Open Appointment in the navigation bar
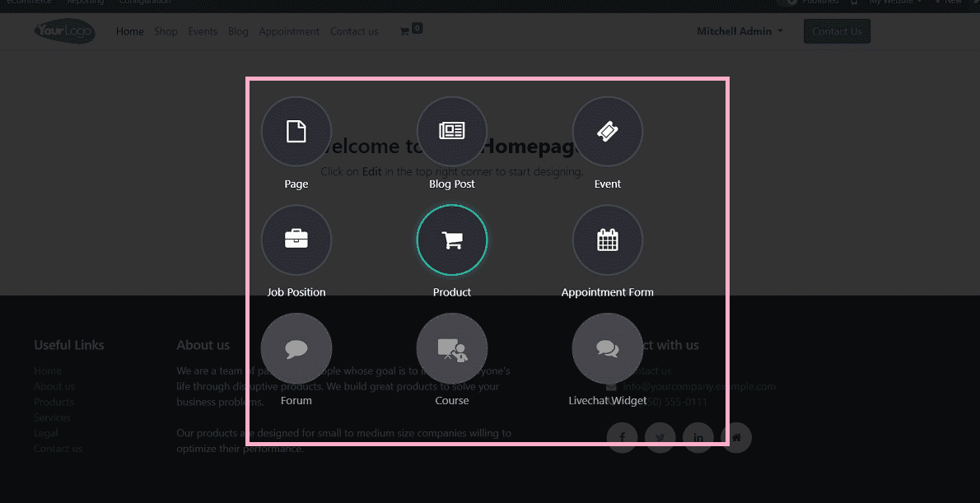 point(289,31)
